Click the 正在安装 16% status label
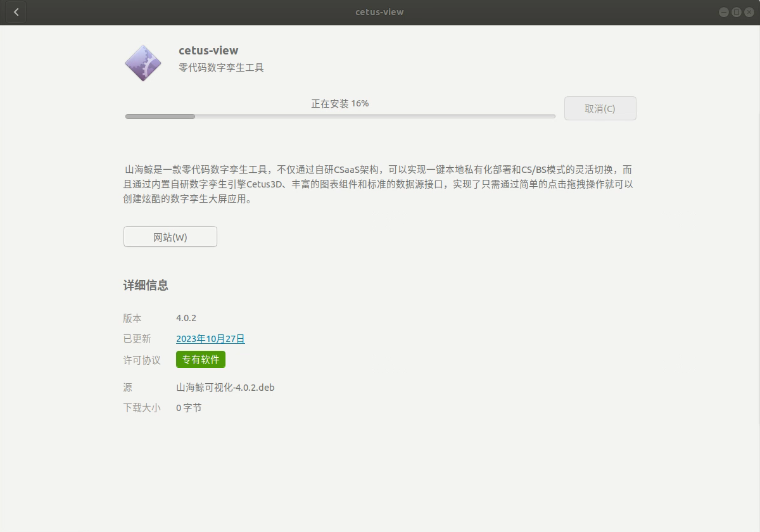Viewport: 760px width, 532px height. coord(340,103)
